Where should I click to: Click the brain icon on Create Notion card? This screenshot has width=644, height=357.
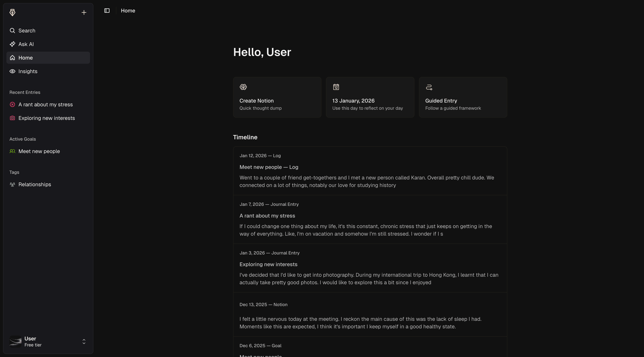[x=243, y=87]
